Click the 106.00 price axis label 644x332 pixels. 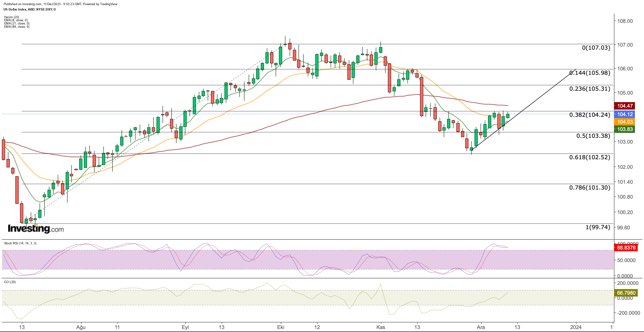625,69
